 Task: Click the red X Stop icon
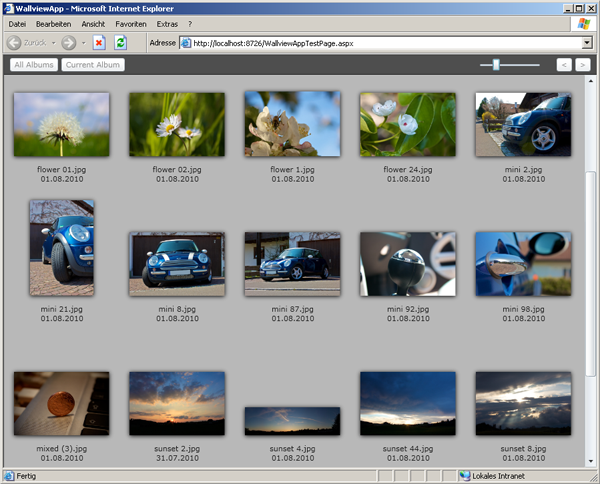[x=99, y=42]
